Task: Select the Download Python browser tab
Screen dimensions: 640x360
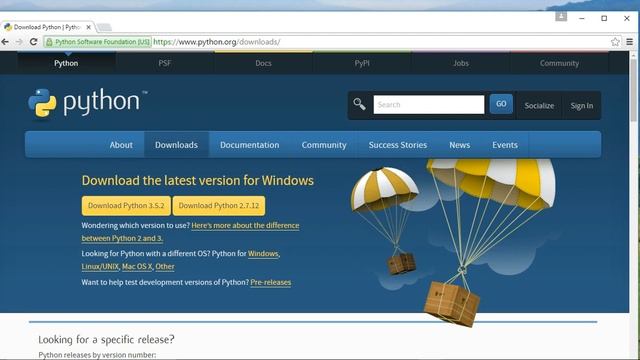Action: click(47, 27)
